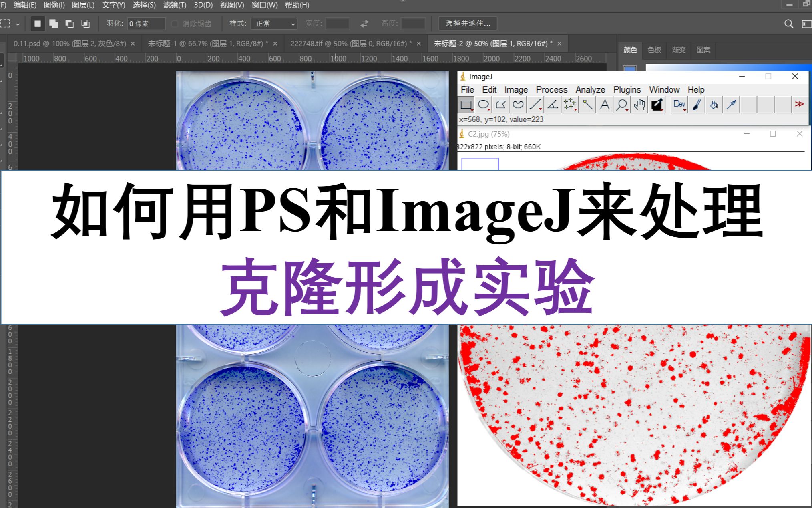Click Photoshop Subtract from selection icon
Image resolution: width=812 pixels, height=508 pixels.
click(x=70, y=24)
